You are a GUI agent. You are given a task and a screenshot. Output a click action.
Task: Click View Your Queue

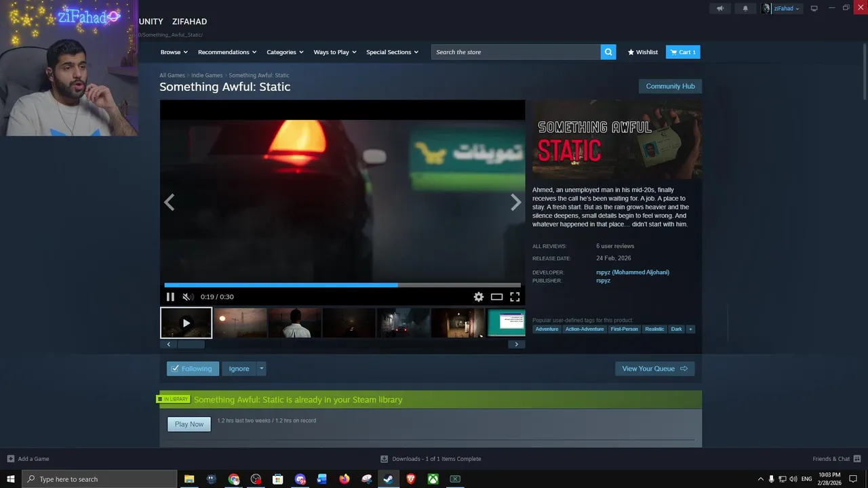(654, 369)
